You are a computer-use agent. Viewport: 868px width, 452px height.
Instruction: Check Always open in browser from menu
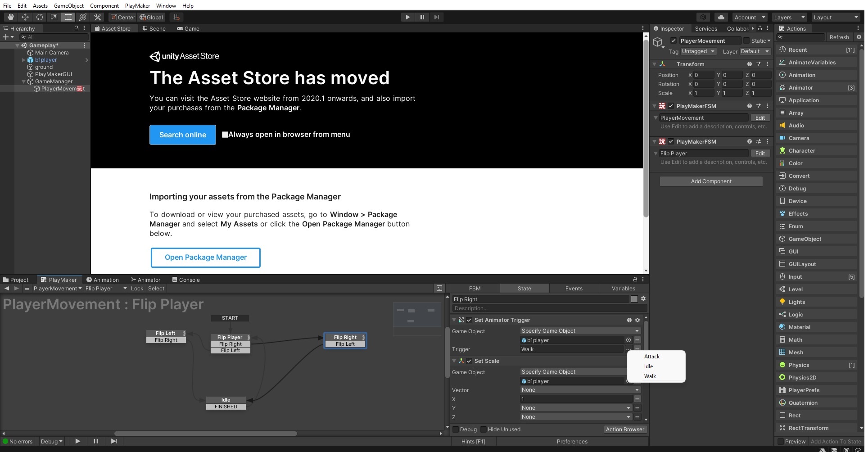tap(225, 135)
